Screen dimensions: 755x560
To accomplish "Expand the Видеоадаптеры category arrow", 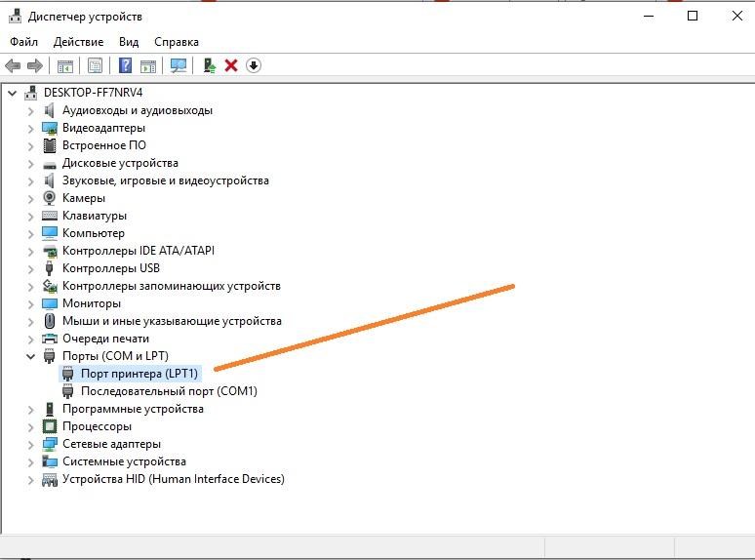I will coord(31,128).
